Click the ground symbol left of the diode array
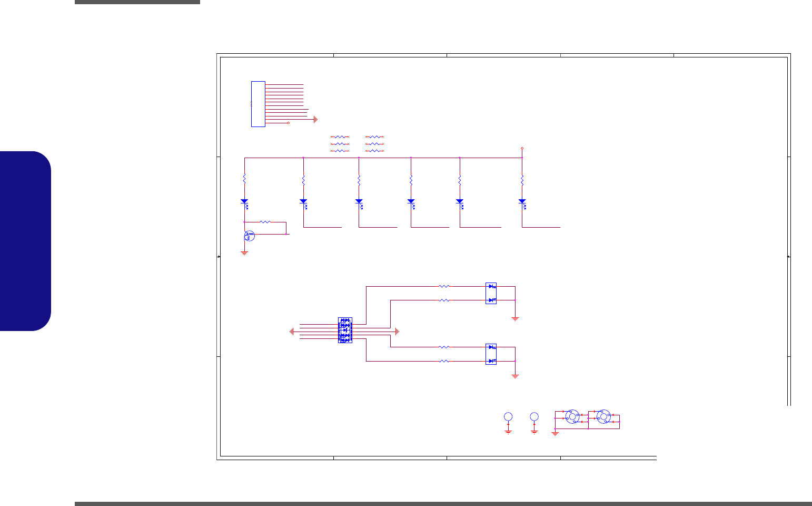 coord(292,331)
